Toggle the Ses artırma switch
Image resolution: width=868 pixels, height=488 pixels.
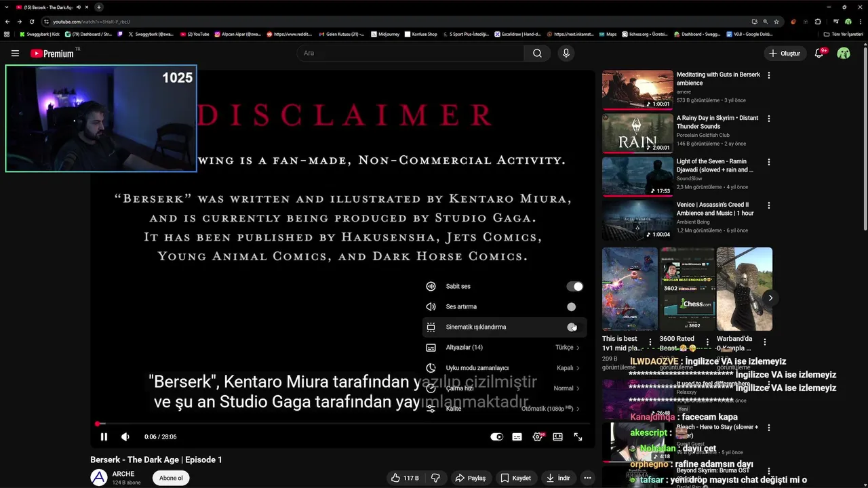pos(572,307)
